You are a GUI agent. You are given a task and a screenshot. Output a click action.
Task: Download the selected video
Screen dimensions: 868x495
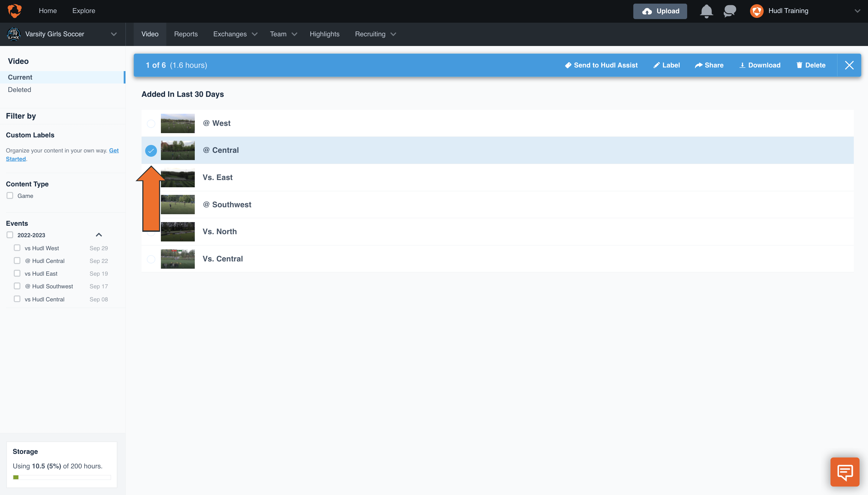tap(760, 65)
